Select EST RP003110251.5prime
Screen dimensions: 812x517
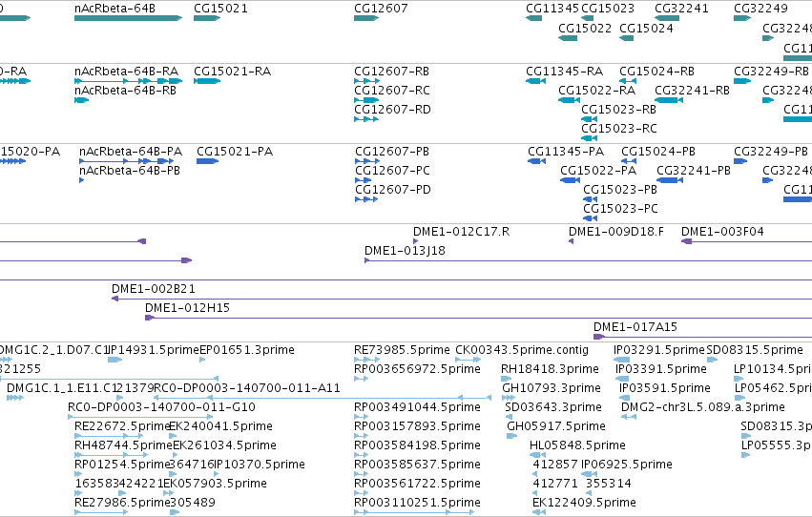(x=414, y=512)
